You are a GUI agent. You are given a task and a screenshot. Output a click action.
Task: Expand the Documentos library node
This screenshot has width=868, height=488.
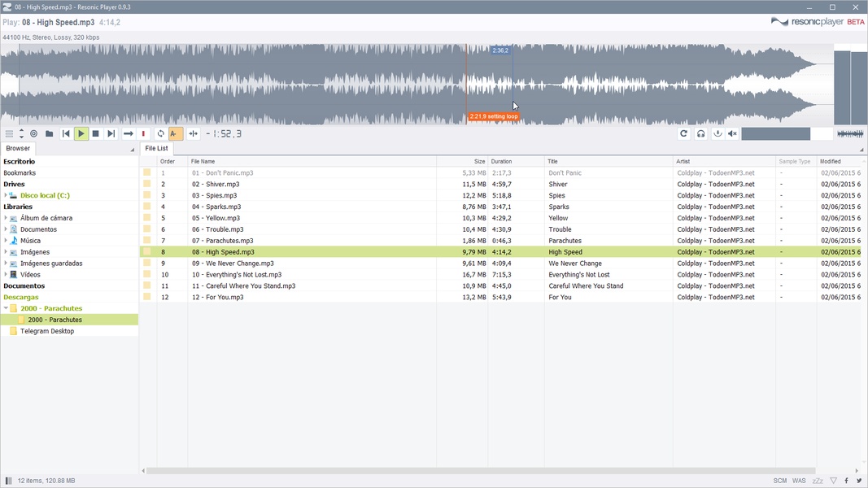click(x=6, y=229)
